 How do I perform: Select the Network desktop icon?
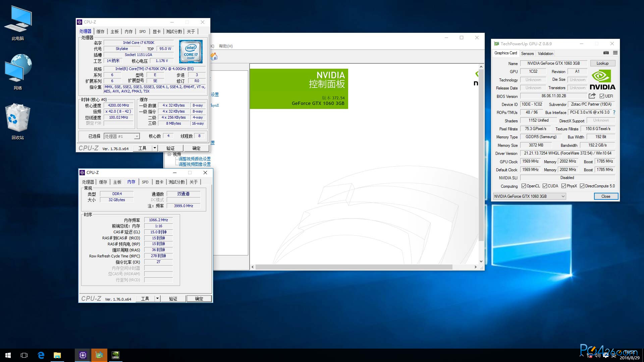tap(18, 72)
